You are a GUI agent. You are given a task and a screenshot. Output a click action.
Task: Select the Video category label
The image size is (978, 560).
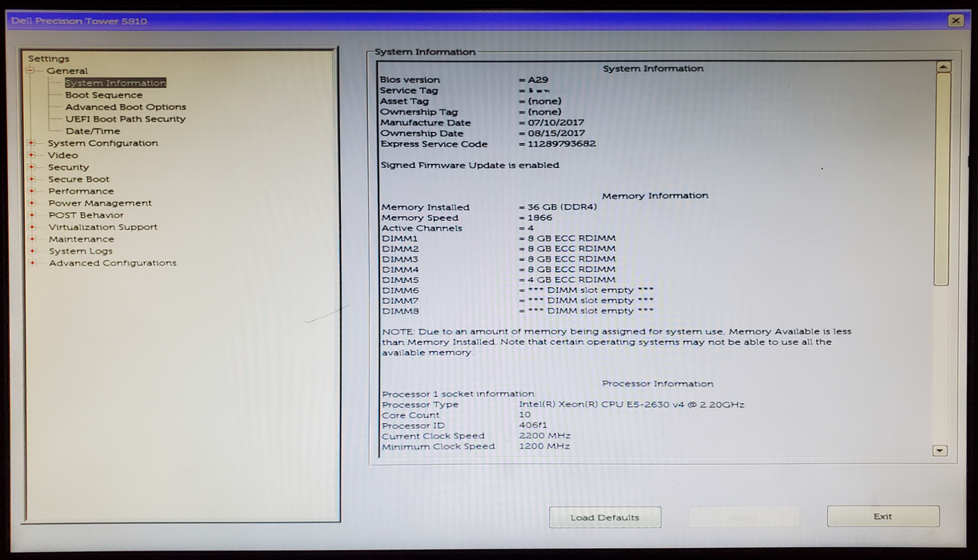pyautogui.click(x=63, y=155)
